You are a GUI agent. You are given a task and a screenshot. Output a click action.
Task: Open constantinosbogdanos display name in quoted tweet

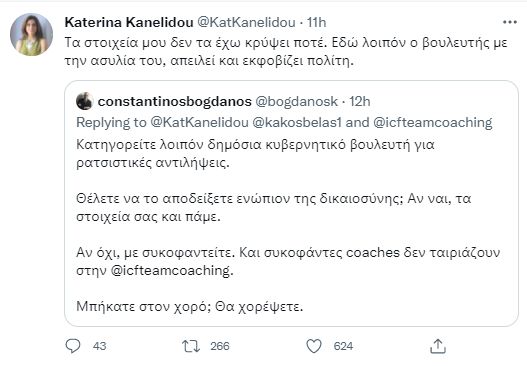[174, 101]
